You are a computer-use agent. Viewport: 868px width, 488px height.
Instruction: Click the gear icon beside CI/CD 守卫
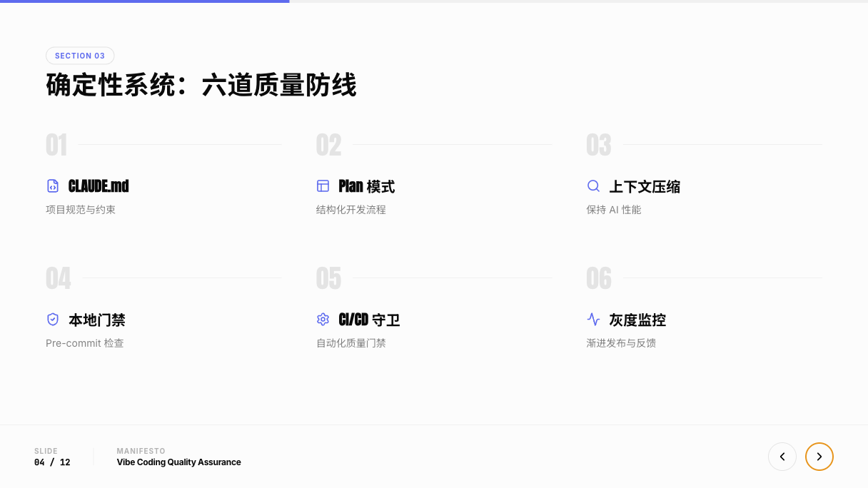(323, 320)
